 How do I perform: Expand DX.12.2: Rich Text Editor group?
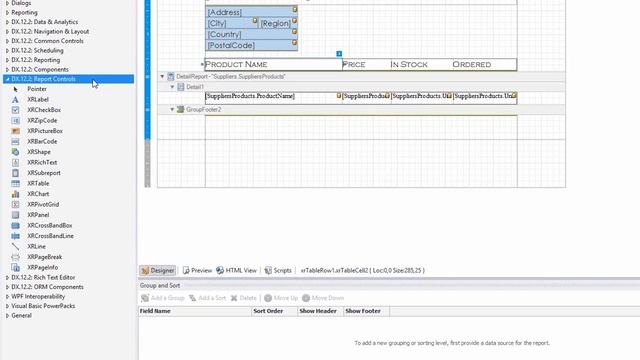(x=8, y=278)
